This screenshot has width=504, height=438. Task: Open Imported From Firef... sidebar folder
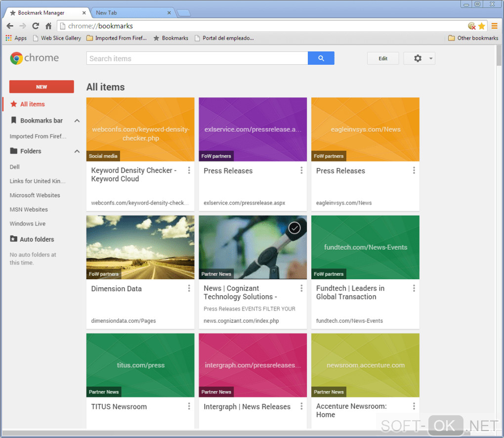pos(38,136)
